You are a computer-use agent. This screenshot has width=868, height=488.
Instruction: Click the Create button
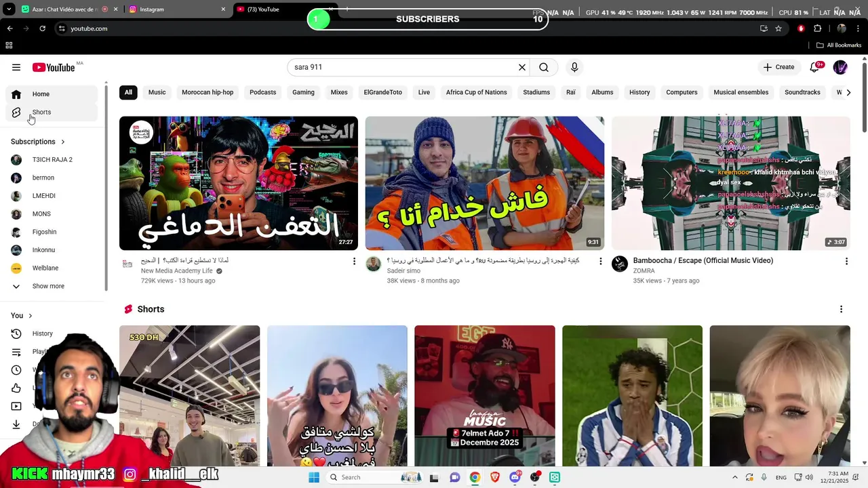[x=778, y=67]
